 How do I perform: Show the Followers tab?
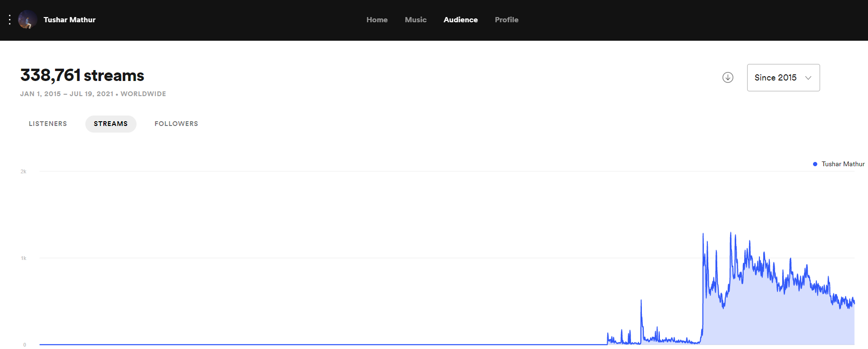point(176,124)
